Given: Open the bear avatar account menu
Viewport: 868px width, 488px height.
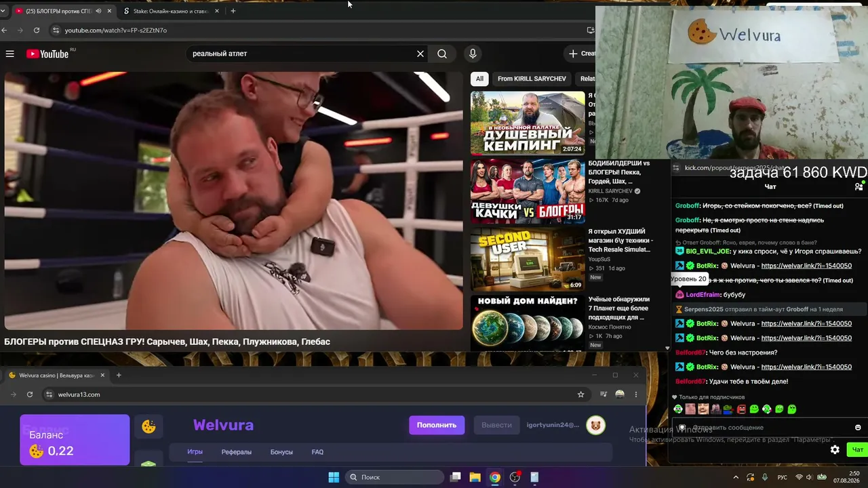Looking at the screenshot, I should (596, 425).
